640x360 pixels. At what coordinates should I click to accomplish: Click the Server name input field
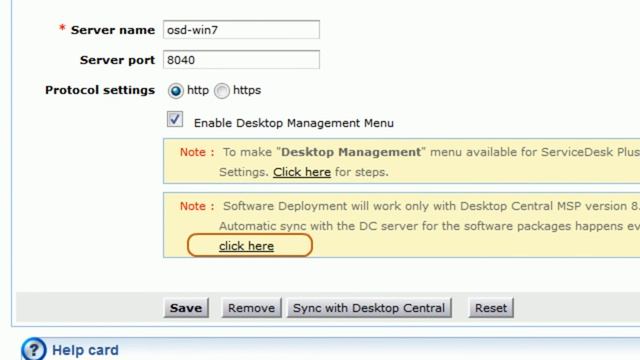tap(241, 30)
